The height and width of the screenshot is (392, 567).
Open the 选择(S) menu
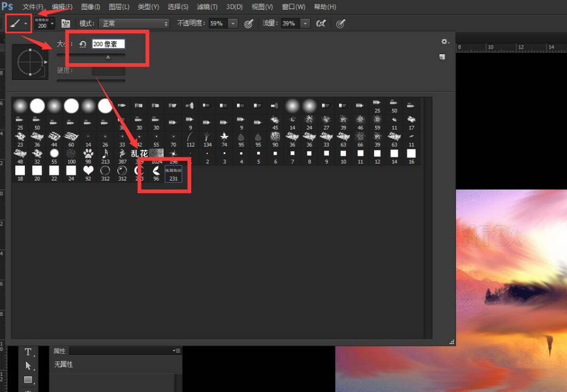pos(178,7)
